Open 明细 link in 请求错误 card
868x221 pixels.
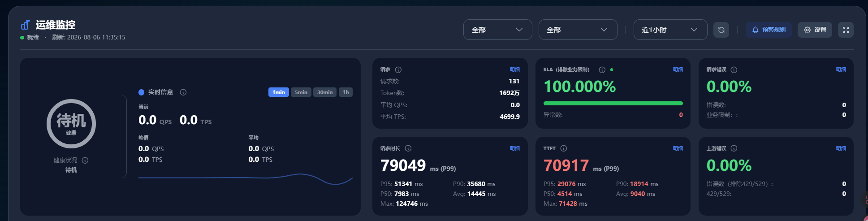[841, 69]
